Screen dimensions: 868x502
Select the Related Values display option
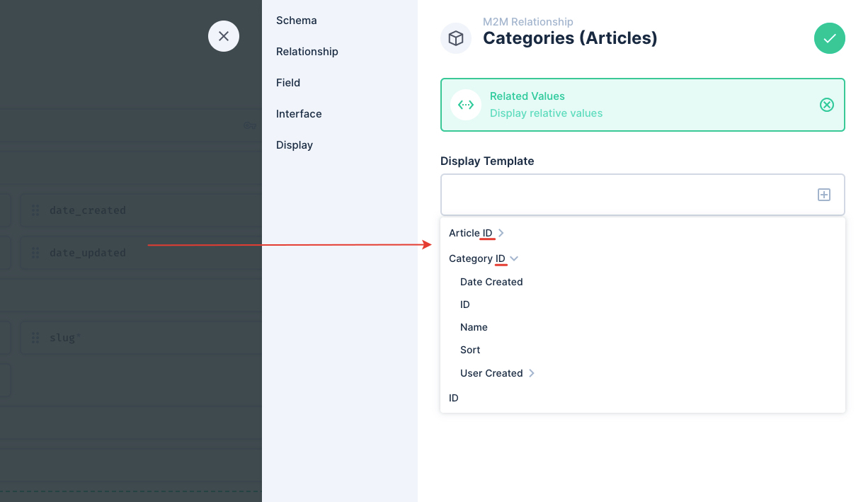click(643, 105)
